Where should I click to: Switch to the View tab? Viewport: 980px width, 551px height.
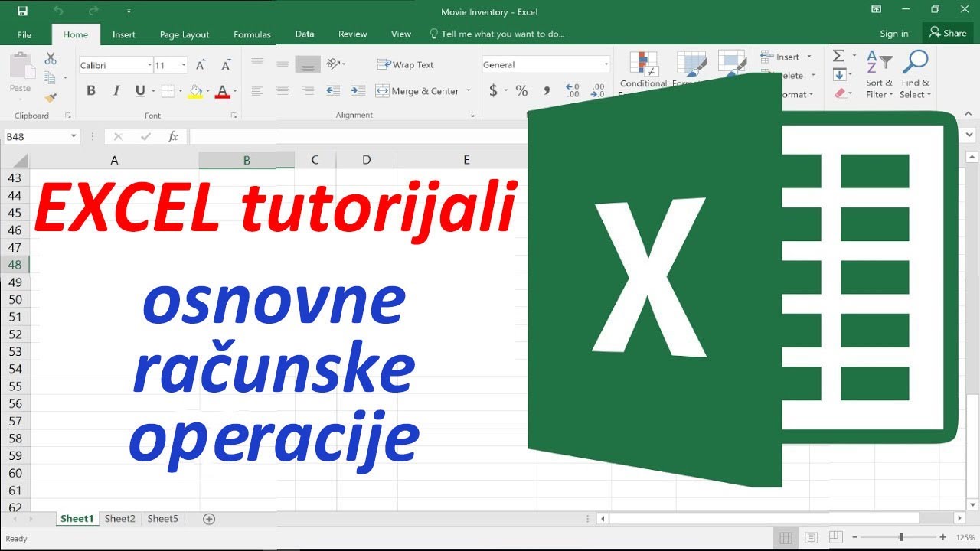coord(401,34)
